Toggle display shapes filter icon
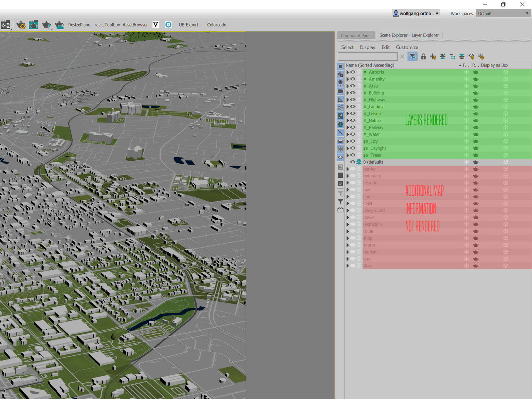This screenshot has width=532, height=399. pos(340,75)
